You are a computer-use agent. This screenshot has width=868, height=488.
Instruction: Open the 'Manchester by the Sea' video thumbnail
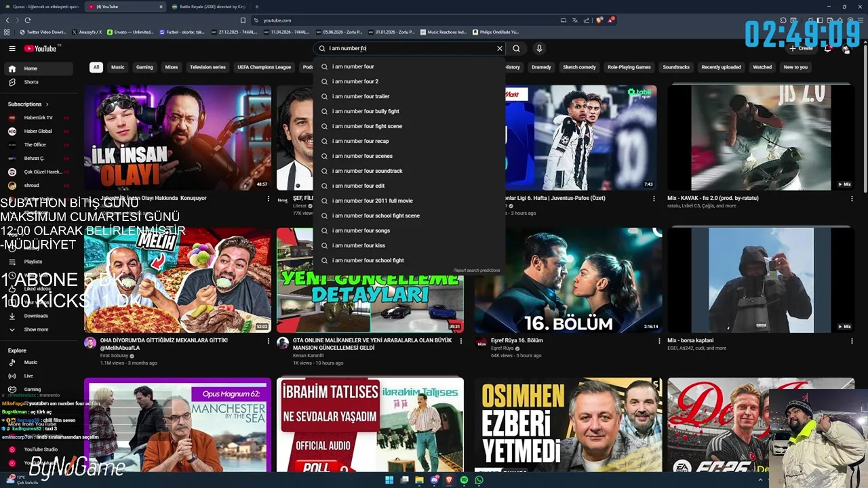click(x=178, y=425)
